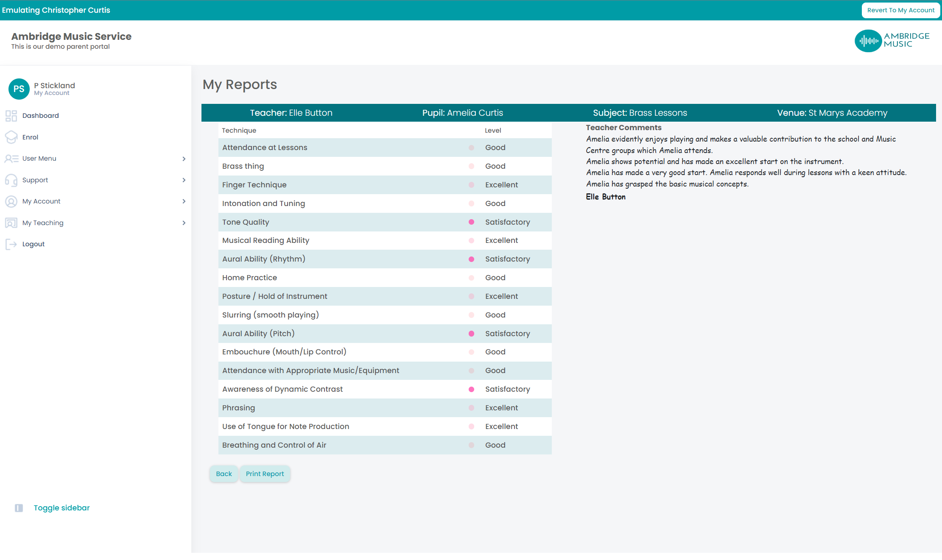The image size is (942, 560).
Task: Click the Toggle sidebar panel icon
Action: point(19,508)
